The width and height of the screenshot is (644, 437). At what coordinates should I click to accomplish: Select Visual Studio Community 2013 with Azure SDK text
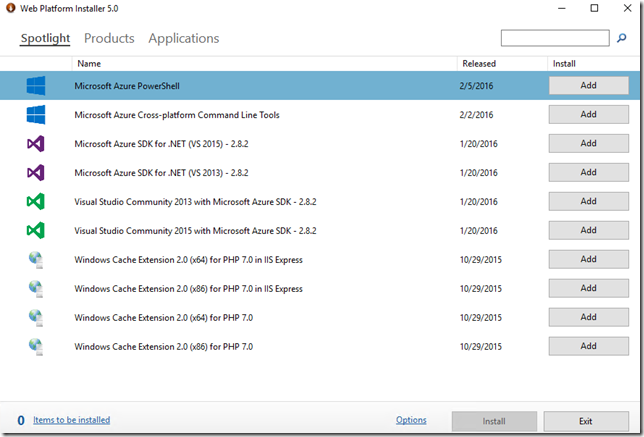(195, 202)
